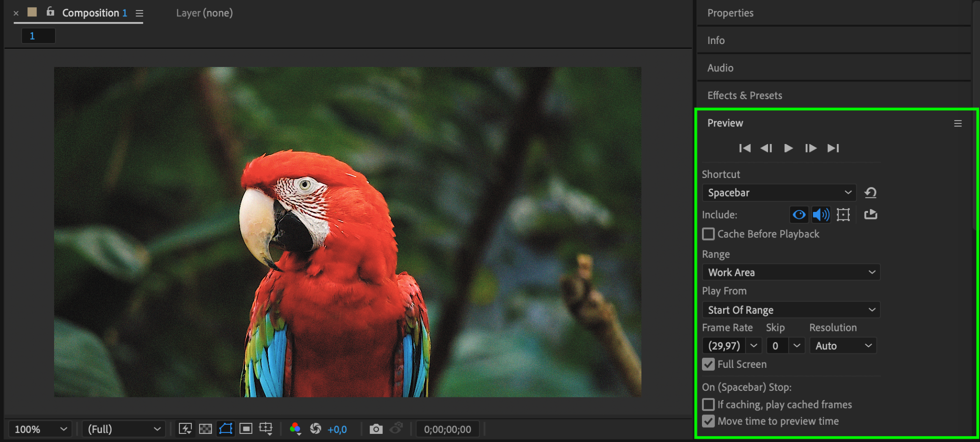Viewport: 980px width, 442px height.
Task: Jump to the first frame
Action: [x=745, y=148]
